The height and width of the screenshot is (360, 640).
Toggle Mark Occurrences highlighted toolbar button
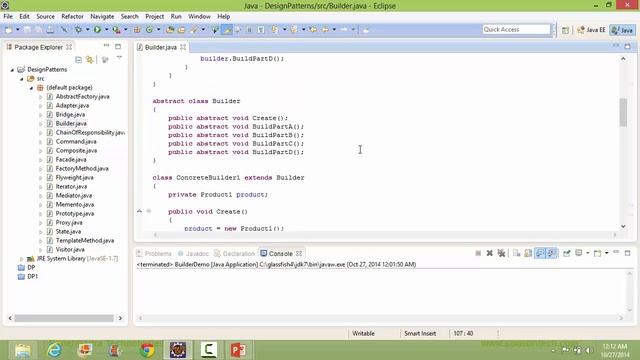click(227, 29)
